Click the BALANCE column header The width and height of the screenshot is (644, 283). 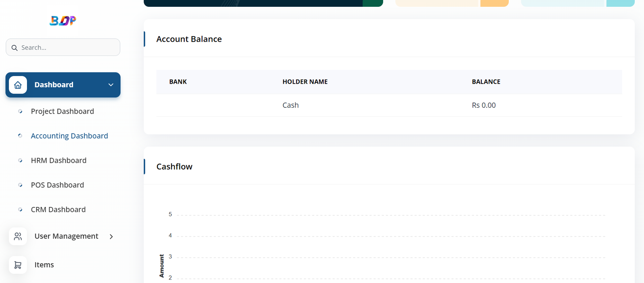(x=486, y=82)
